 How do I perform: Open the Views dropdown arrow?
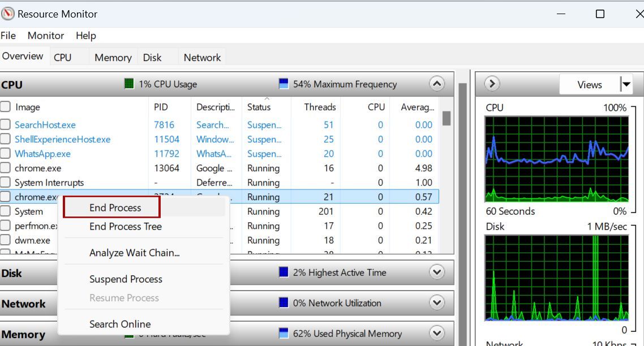[x=626, y=85]
